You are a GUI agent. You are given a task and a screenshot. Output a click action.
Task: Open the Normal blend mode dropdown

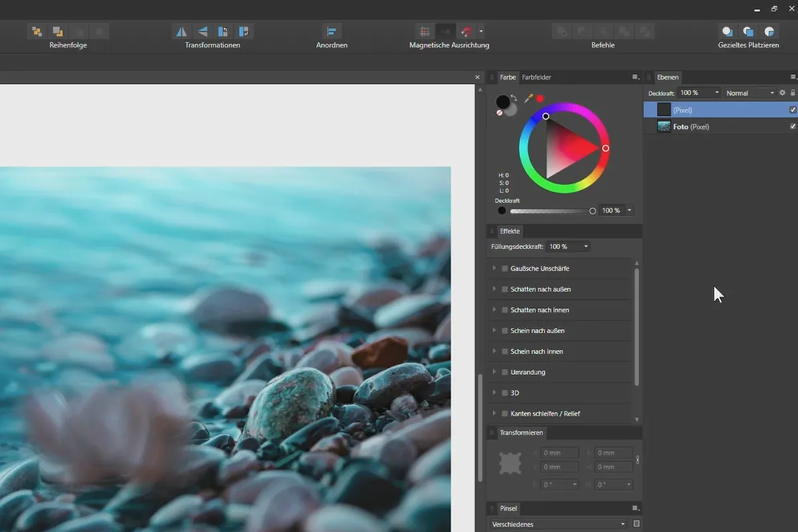click(x=749, y=93)
